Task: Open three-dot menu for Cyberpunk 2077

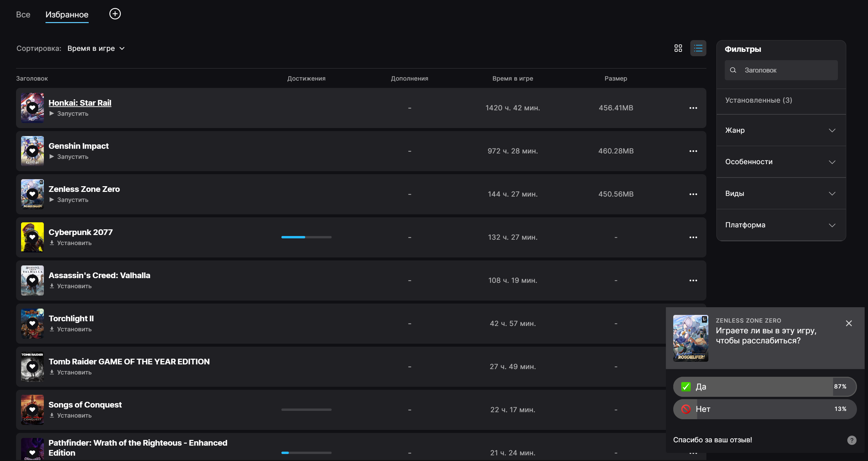Action: click(x=693, y=237)
